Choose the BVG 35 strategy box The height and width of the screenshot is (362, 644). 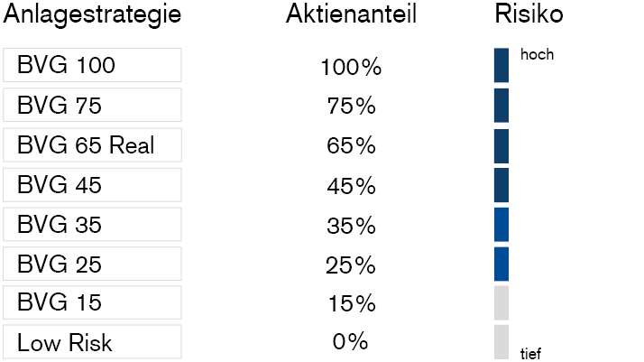click(92, 224)
